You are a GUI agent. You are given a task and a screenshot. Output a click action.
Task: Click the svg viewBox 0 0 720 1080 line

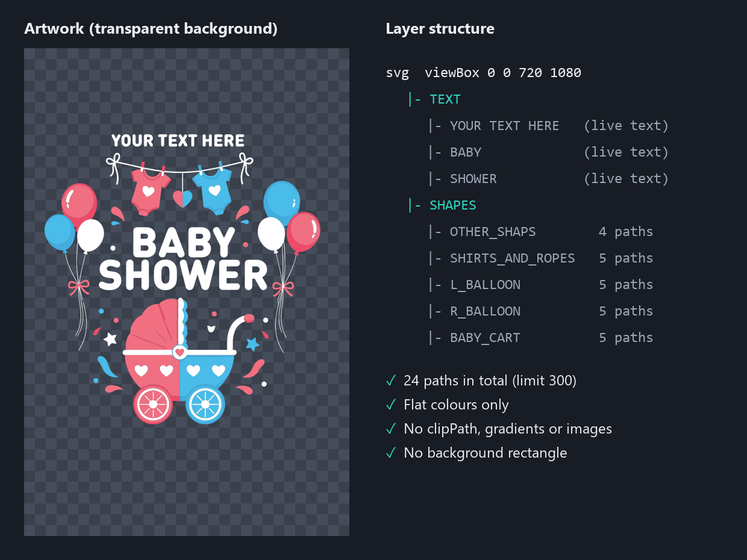coord(484,73)
